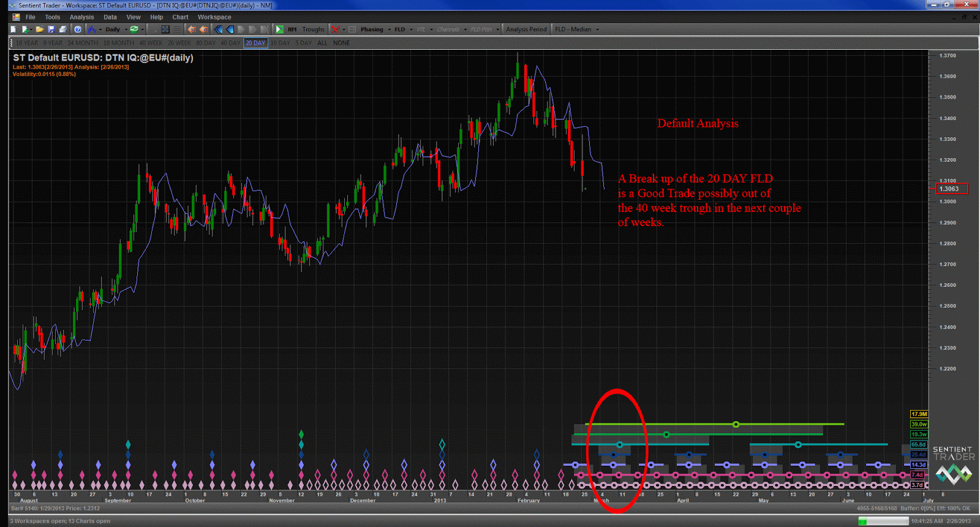980x527 pixels.
Task: Open the Analysis menu
Action: (81, 17)
